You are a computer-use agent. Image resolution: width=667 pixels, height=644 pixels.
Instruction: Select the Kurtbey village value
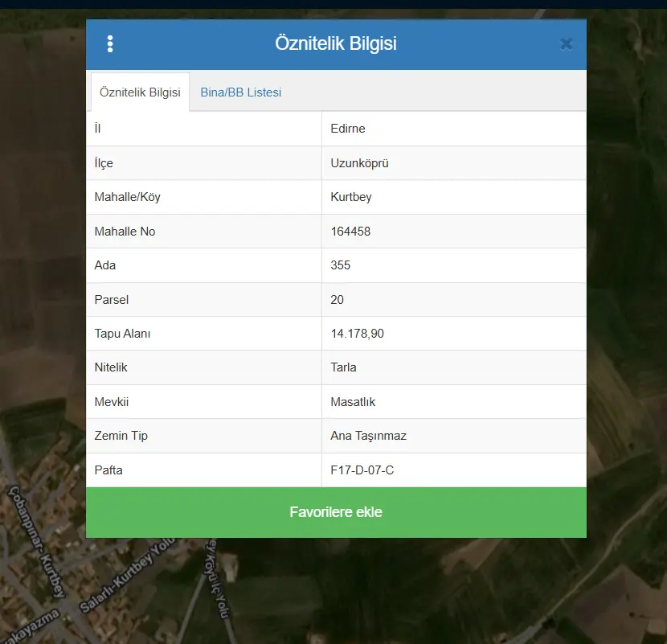pyautogui.click(x=351, y=197)
